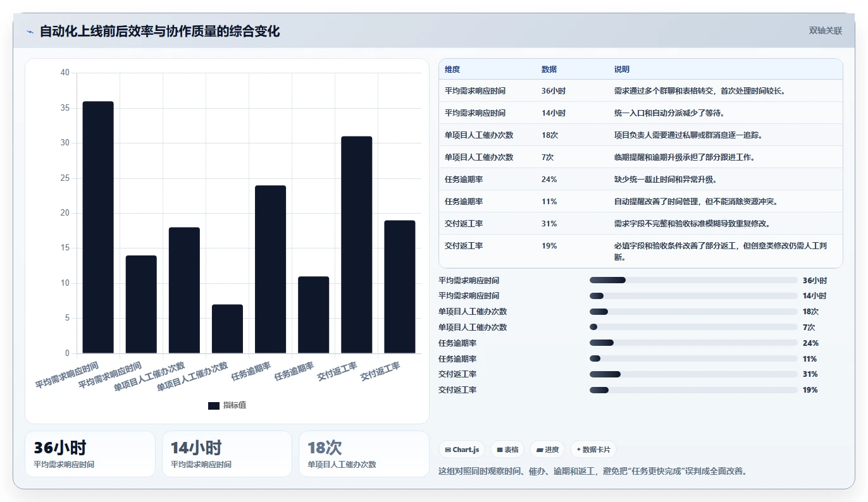The height and width of the screenshot is (502, 868).
Task: Click the description starting 自动提醒改善了时间管理
Action: pyautogui.click(x=696, y=202)
